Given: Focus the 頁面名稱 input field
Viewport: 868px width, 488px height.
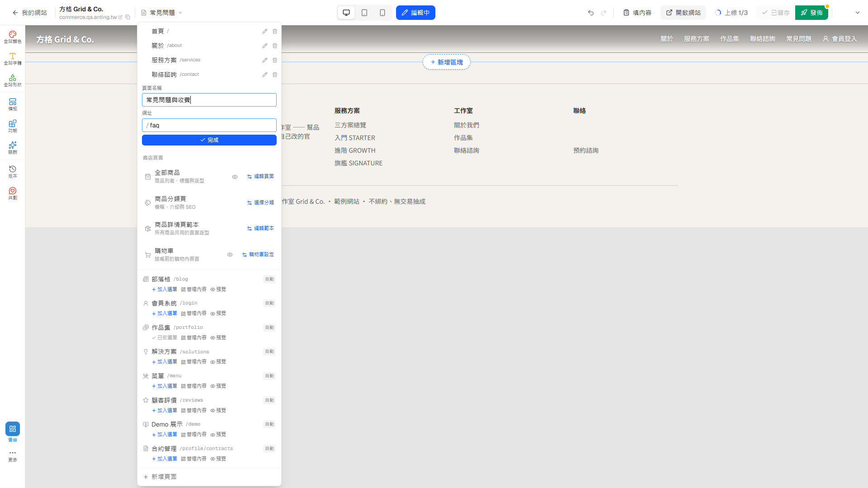Looking at the screenshot, I should tap(209, 100).
